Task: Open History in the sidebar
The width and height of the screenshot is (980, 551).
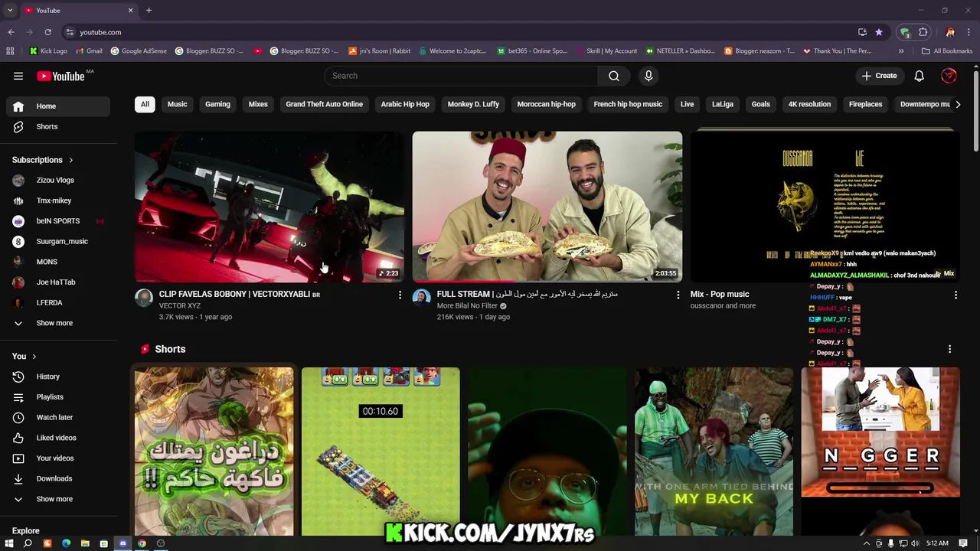Action: (x=60, y=377)
